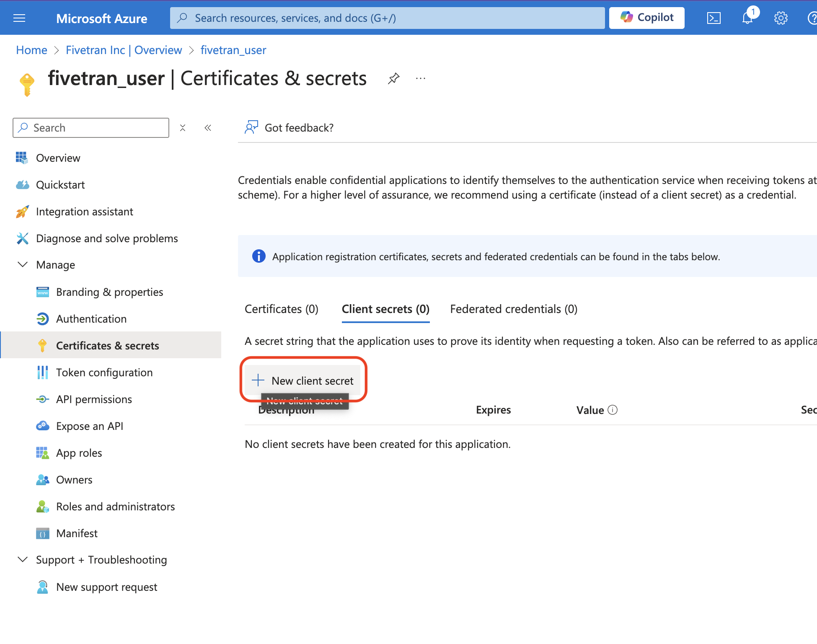Click the API permissions icon
The image size is (817, 644).
point(42,399)
